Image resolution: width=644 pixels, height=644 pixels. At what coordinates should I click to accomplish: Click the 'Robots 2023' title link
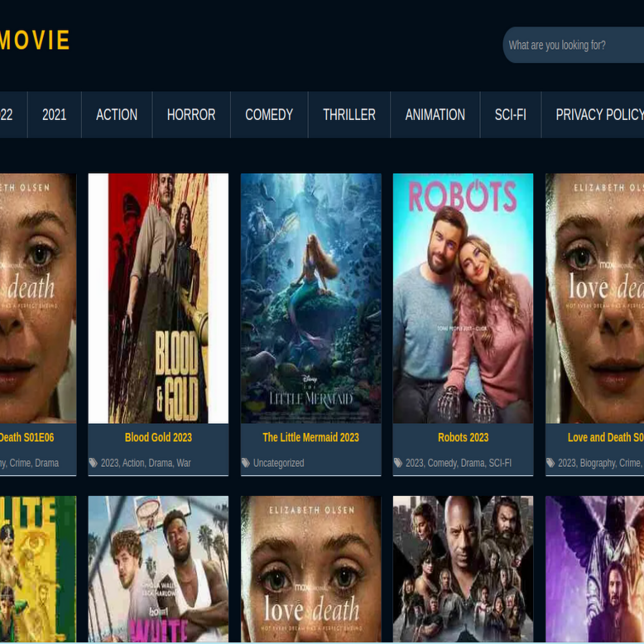tap(463, 437)
